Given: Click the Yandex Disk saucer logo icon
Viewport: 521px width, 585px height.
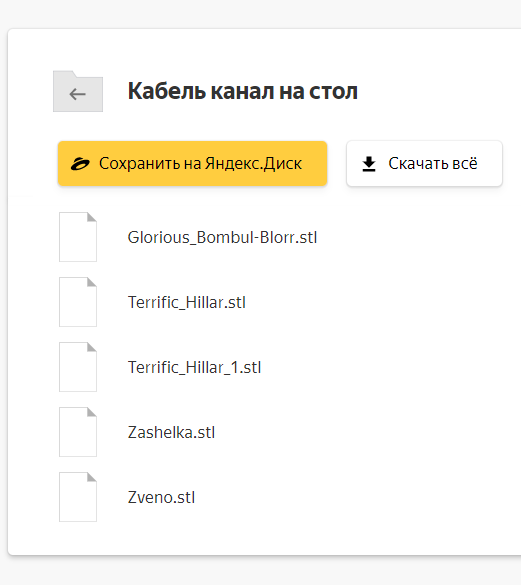Looking at the screenshot, I should [80, 164].
